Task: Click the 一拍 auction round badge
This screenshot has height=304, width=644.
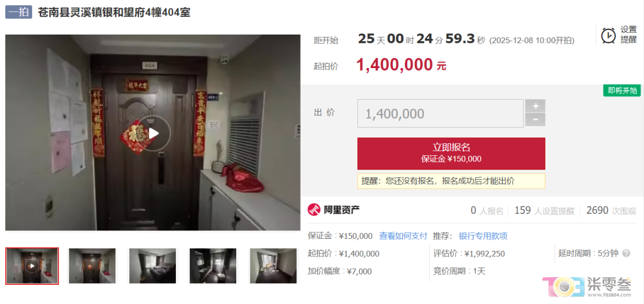Action: (x=18, y=13)
